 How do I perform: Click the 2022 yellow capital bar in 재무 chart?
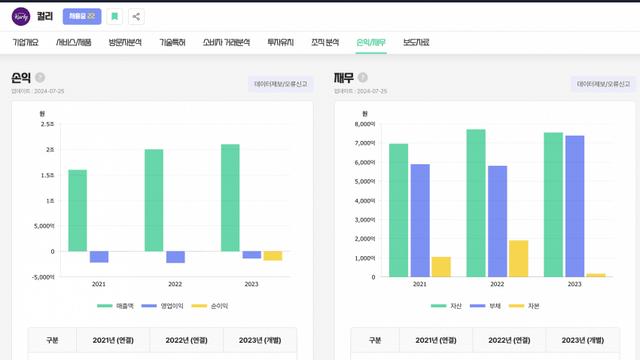point(518,259)
